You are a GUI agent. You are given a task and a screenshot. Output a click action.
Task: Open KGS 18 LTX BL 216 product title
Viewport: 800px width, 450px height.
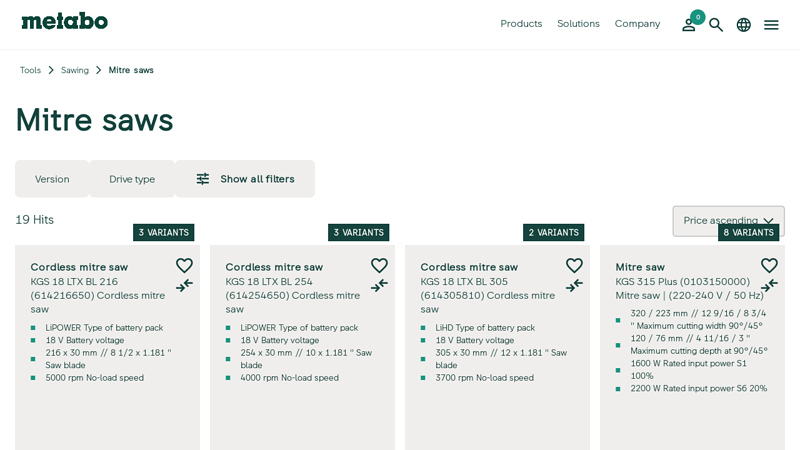click(98, 288)
